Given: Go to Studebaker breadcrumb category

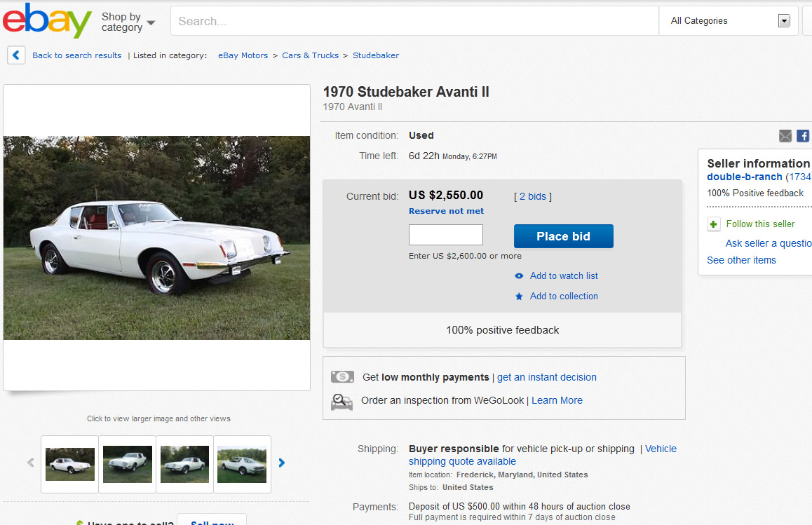Looking at the screenshot, I should [x=376, y=55].
